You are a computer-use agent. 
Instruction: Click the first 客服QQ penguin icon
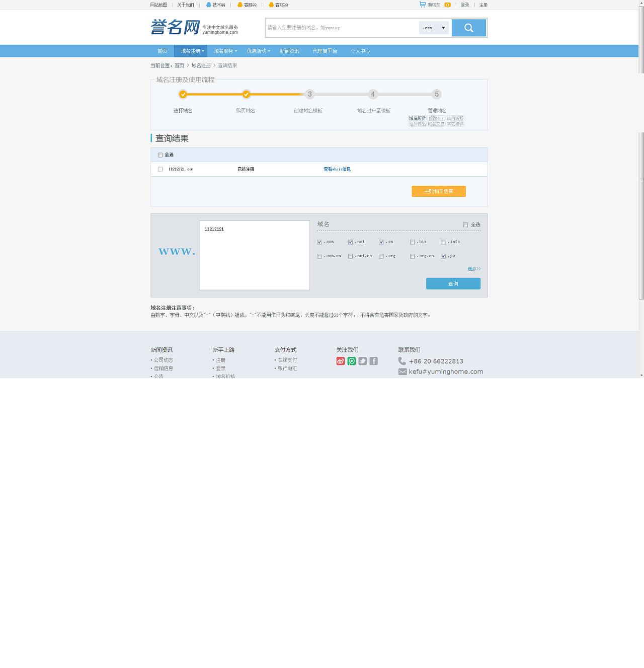[x=240, y=5]
